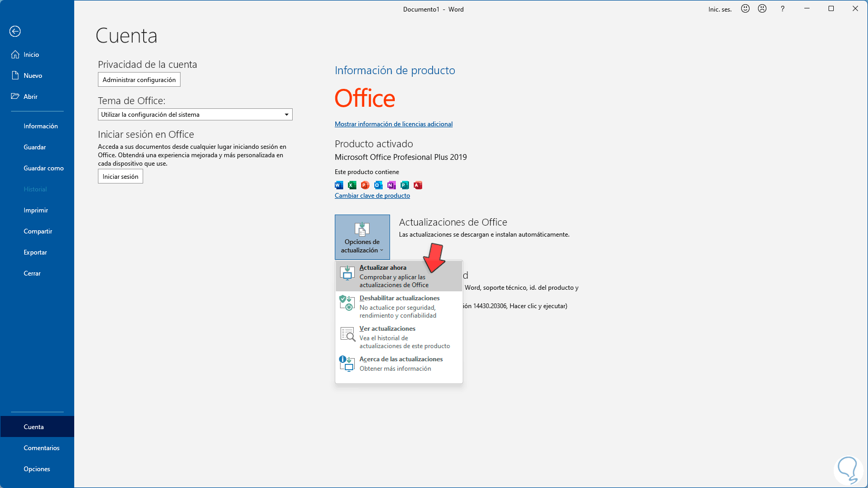The width and height of the screenshot is (868, 488).
Task: Open Compartir in the sidebar
Action: [37, 231]
